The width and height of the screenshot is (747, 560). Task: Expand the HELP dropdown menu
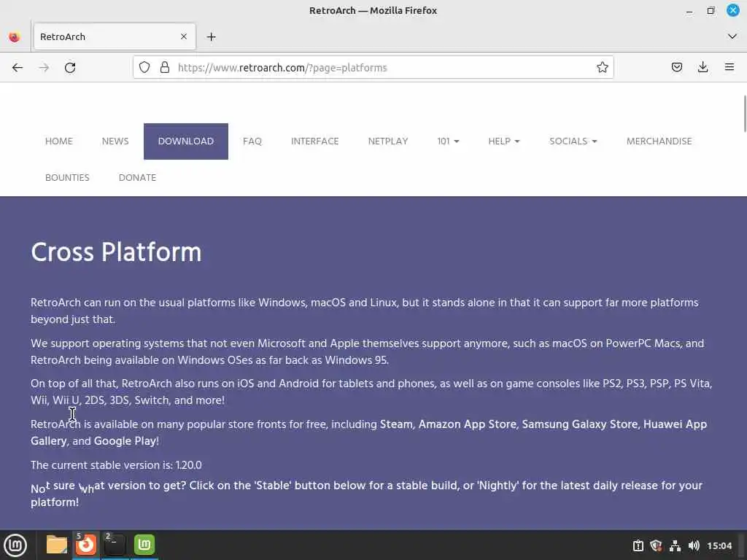(504, 141)
